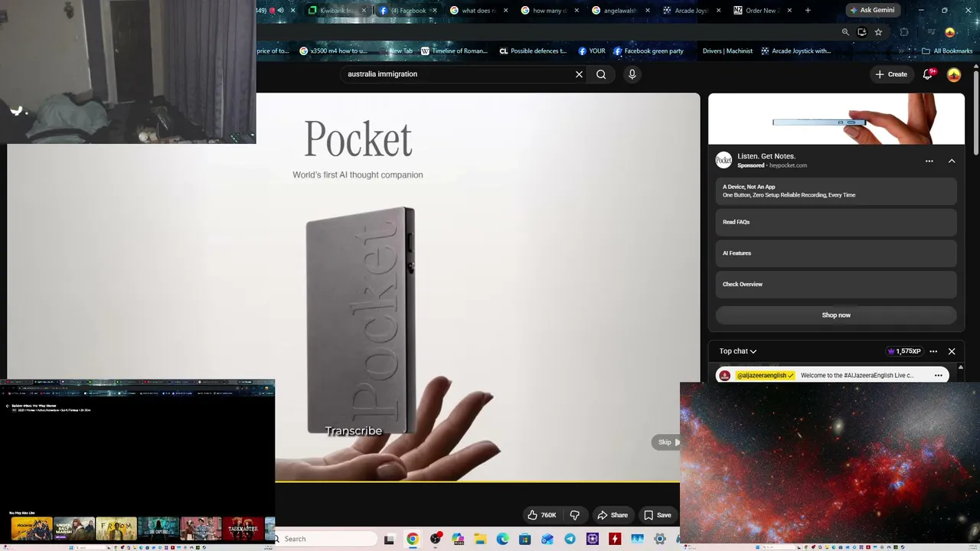The height and width of the screenshot is (551, 980).
Task: Open the All Bookmarks folder
Action: (947, 51)
